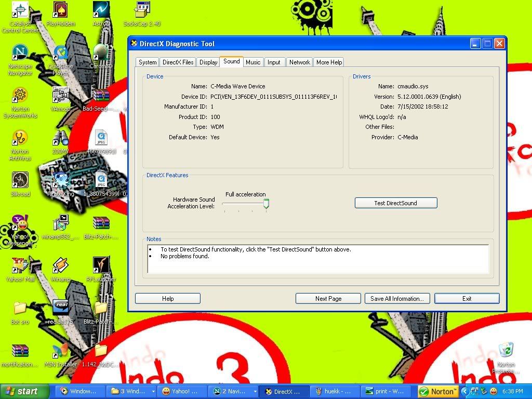
Task: Click the Help button in DirectX dialog
Action: click(x=168, y=299)
